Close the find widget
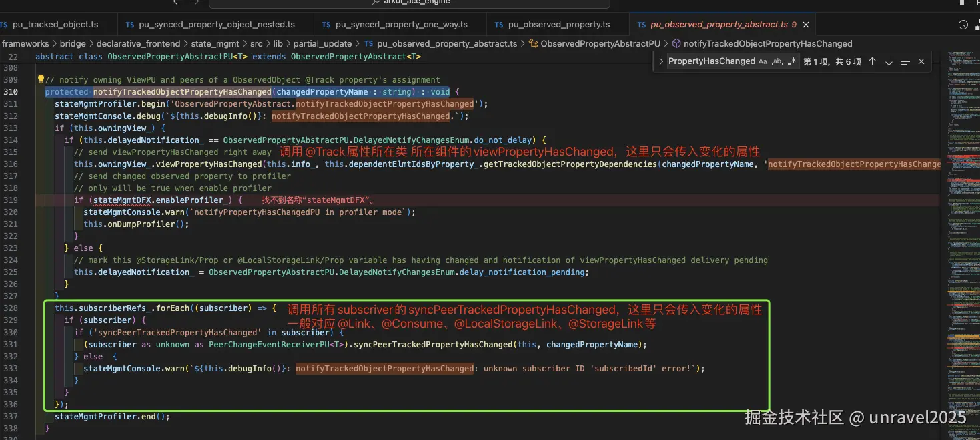 click(x=921, y=61)
